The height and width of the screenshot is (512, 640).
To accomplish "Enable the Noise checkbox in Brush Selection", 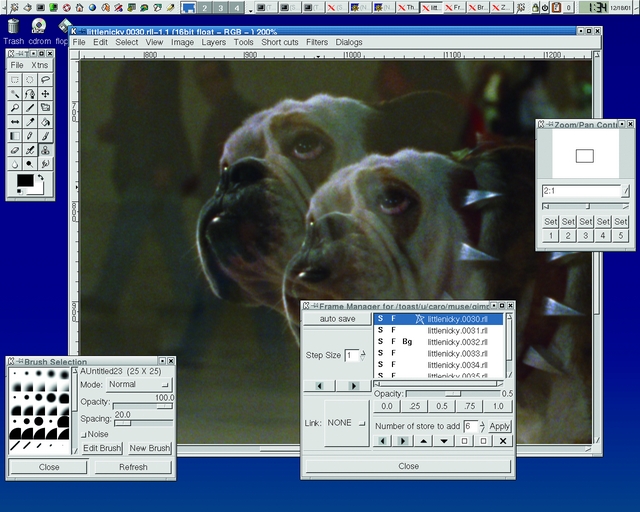I will tap(83, 434).
